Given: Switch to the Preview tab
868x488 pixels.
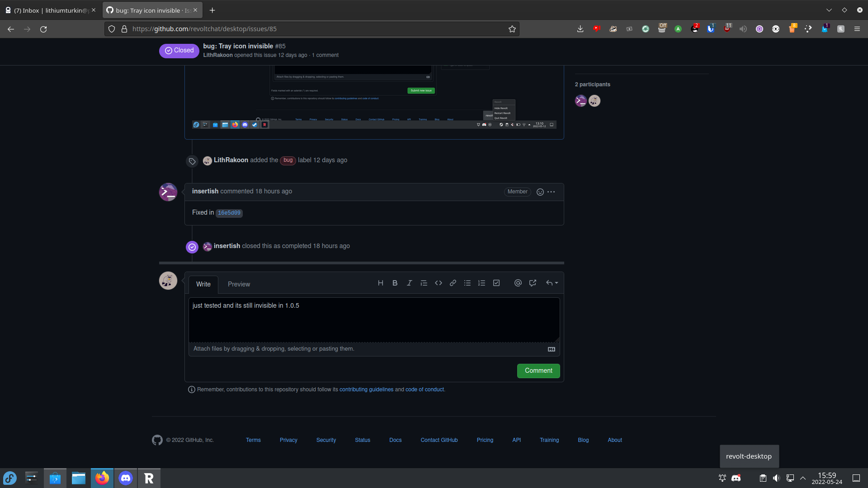Looking at the screenshot, I should tap(239, 284).
